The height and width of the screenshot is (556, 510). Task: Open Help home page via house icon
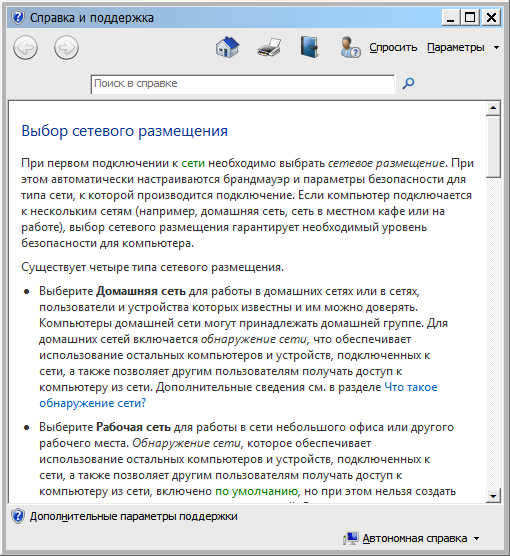click(x=227, y=47)
